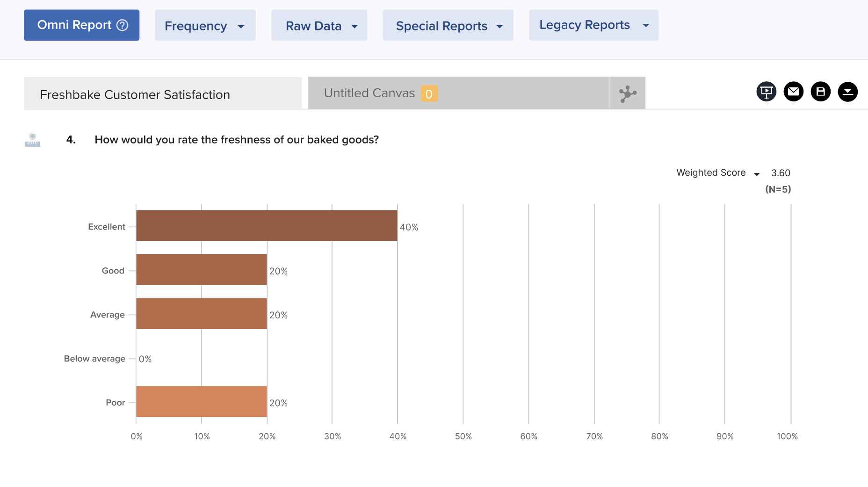Click the freshness question title text
Image resolution: width=868 pixels, height=487 pixels.
[236, 140]
